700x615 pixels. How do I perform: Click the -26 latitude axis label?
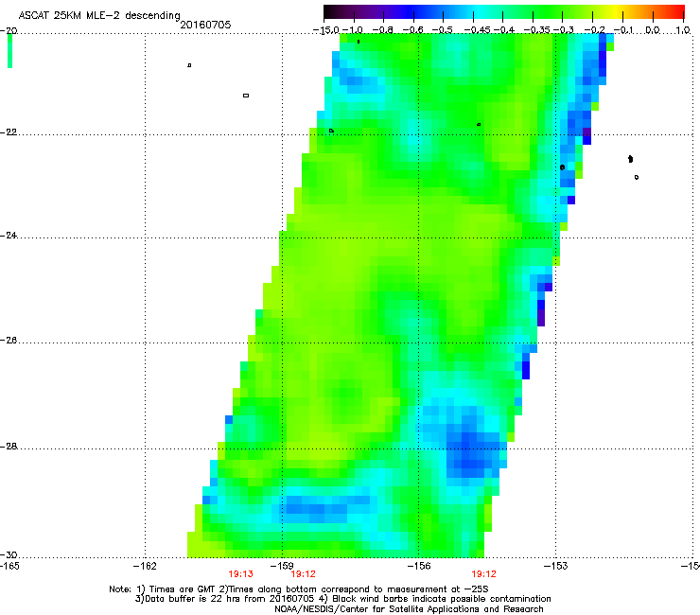point(9,341)
